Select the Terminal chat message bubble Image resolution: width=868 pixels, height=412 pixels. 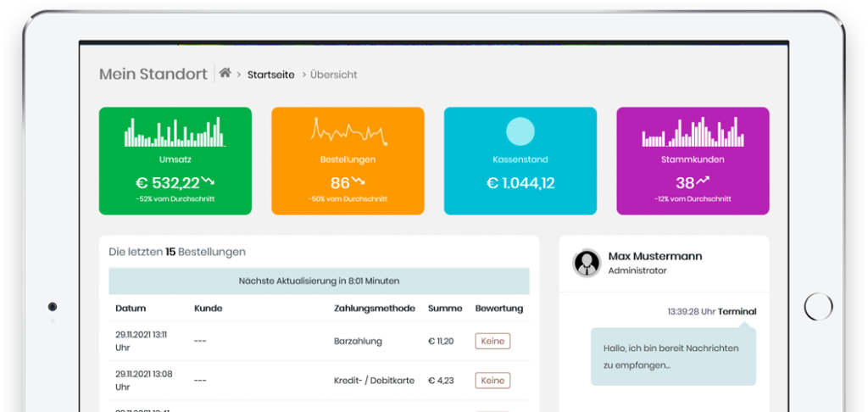point(672,357)
